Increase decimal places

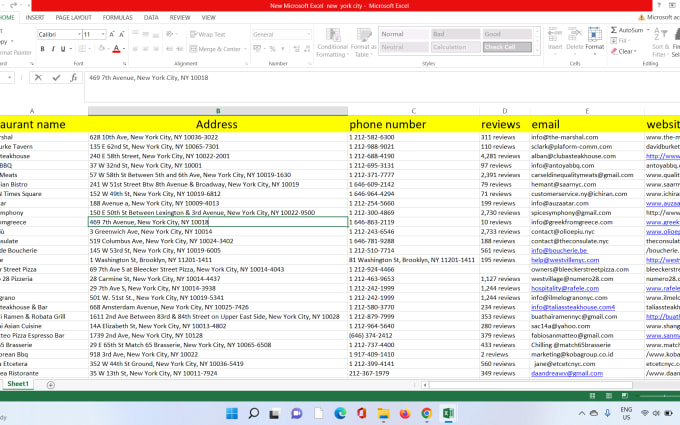297,49
